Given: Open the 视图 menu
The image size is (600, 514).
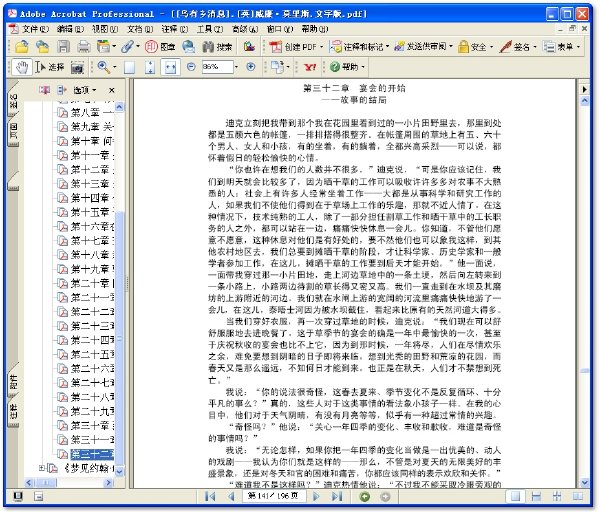Looking at the screenshot, I should point(105,29).
